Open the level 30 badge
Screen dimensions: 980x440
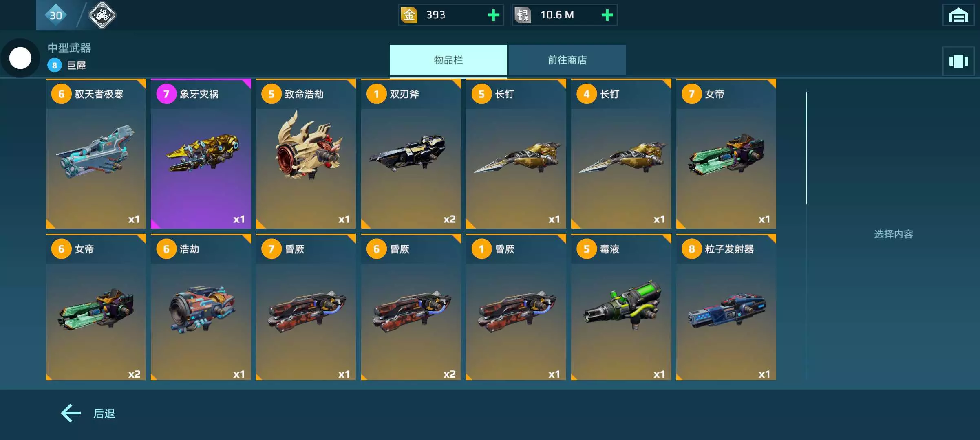pos(56,15)
